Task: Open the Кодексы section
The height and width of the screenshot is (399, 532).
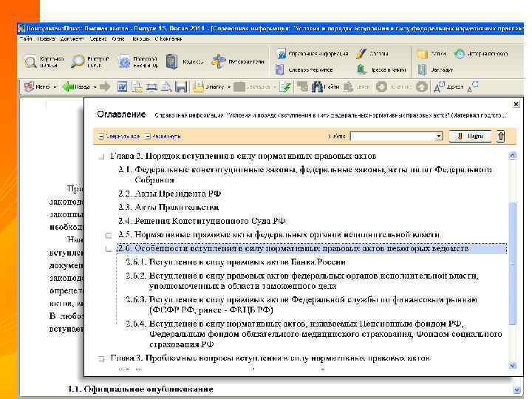Action: click(185, 62)
